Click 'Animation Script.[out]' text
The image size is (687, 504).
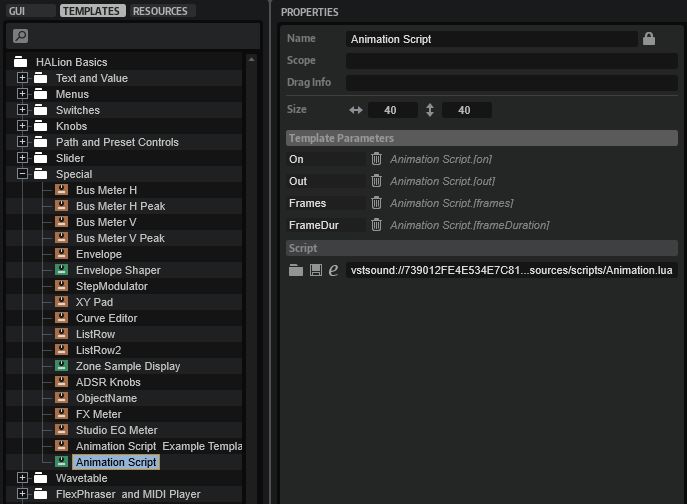click(x=443, y=181)
